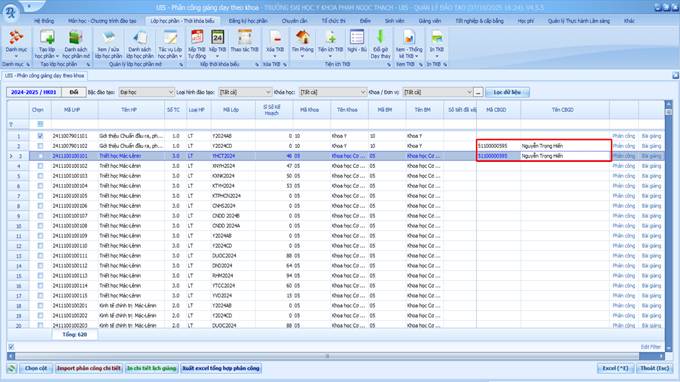
Task: Sort by the Tên HP column header
Action: [x=129, y=110]
